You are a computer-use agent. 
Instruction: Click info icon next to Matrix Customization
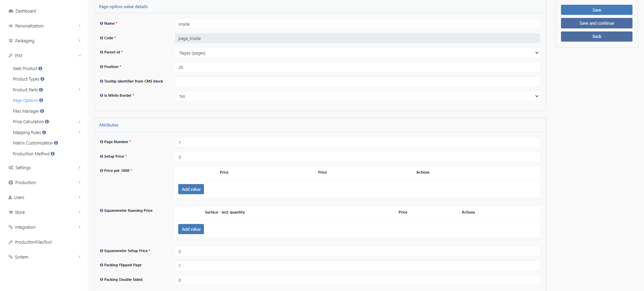[x=56, y=143]
